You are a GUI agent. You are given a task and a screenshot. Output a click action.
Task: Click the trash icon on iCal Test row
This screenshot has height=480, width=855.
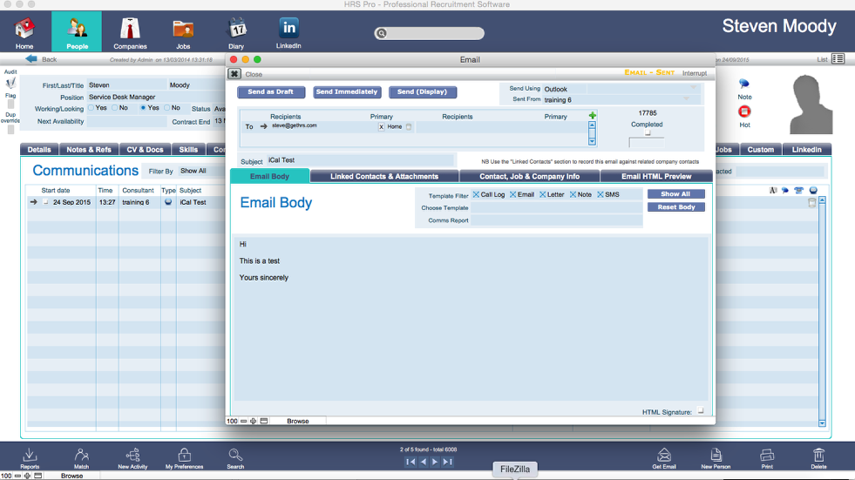[812, 202]
